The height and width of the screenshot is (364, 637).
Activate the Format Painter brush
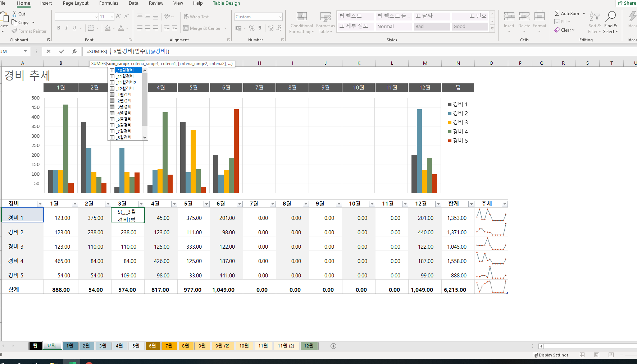coord(15,31)
